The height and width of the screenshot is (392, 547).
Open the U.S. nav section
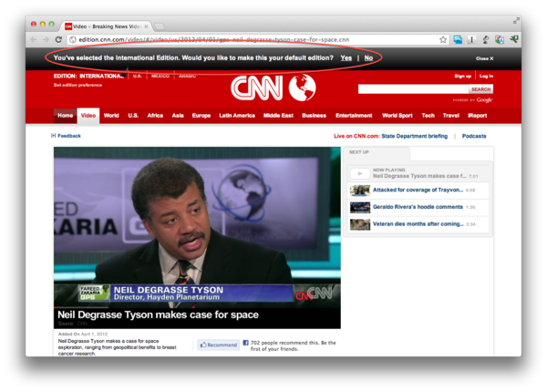click(133, 116)
